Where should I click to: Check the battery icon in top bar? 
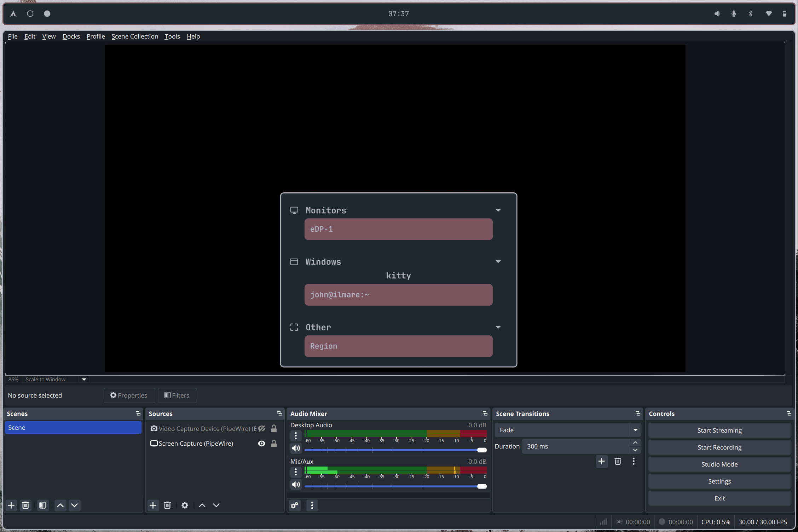click(x=785, y=14)
